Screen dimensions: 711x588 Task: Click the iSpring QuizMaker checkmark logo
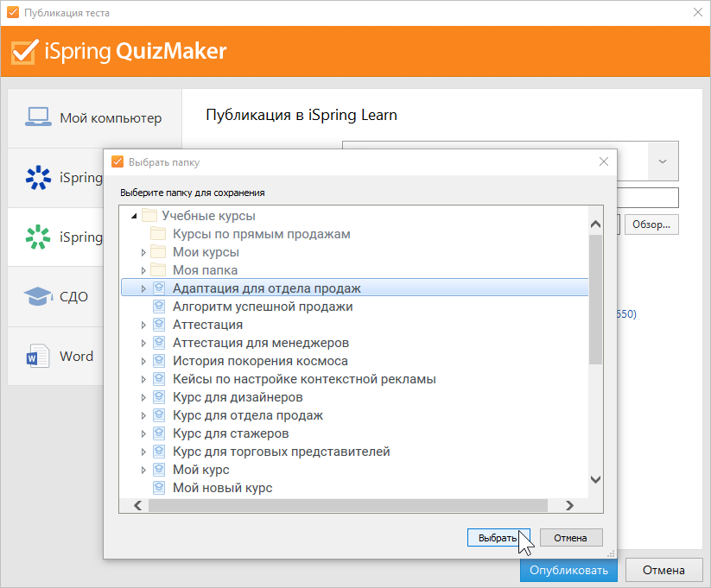point(24,52)
